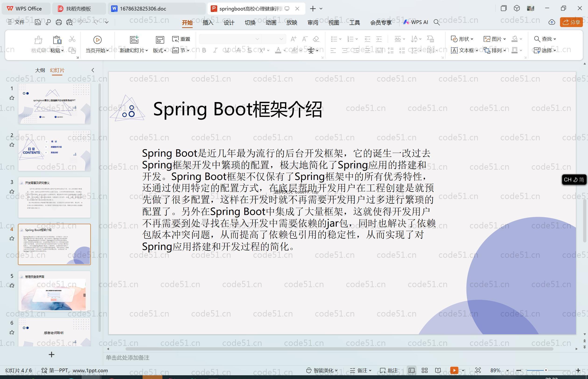This screenshot has height=379, width=588.
Task: Click the Increase Font Size icon
Action: (x=293, y=39)
